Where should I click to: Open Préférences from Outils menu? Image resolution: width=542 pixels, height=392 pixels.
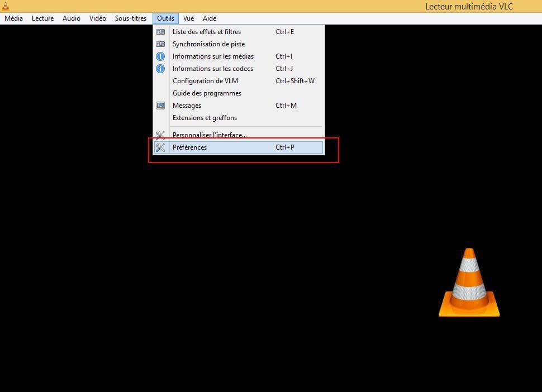point(239,147)
